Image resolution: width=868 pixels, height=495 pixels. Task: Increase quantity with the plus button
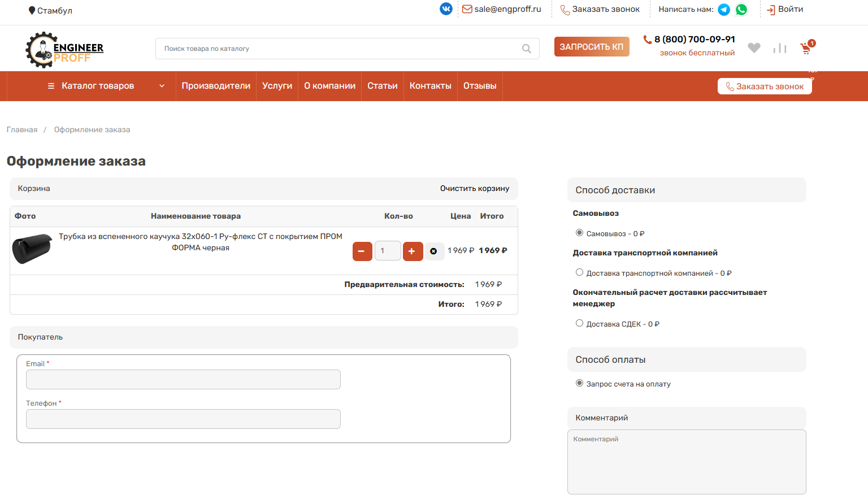pos(413,251)
